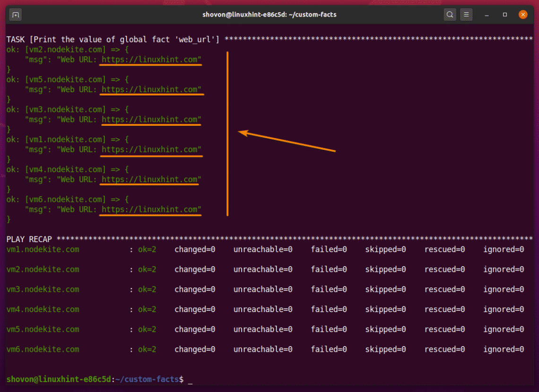This screenshot has height=392, width=539.
Task: Click the command prompt cursor
Action: 190,379
